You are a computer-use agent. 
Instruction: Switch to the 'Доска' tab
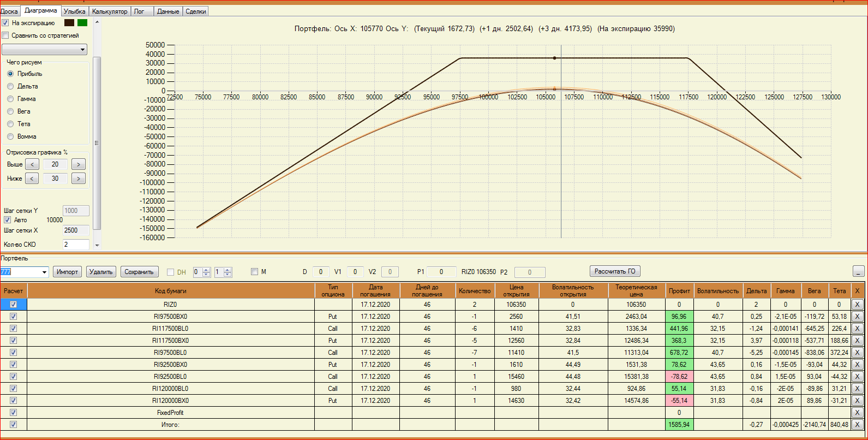coord(10,11)
